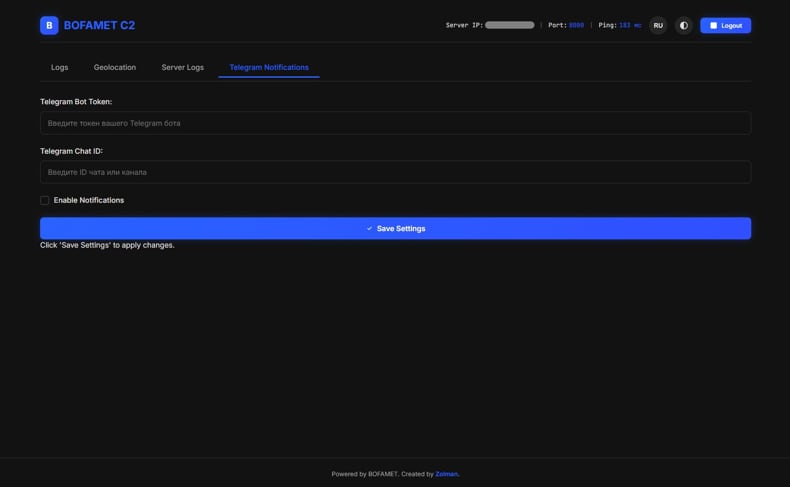
Task: Click the Ping milliseconds readout
Action: pyautogui.click(x=630, y=25)
